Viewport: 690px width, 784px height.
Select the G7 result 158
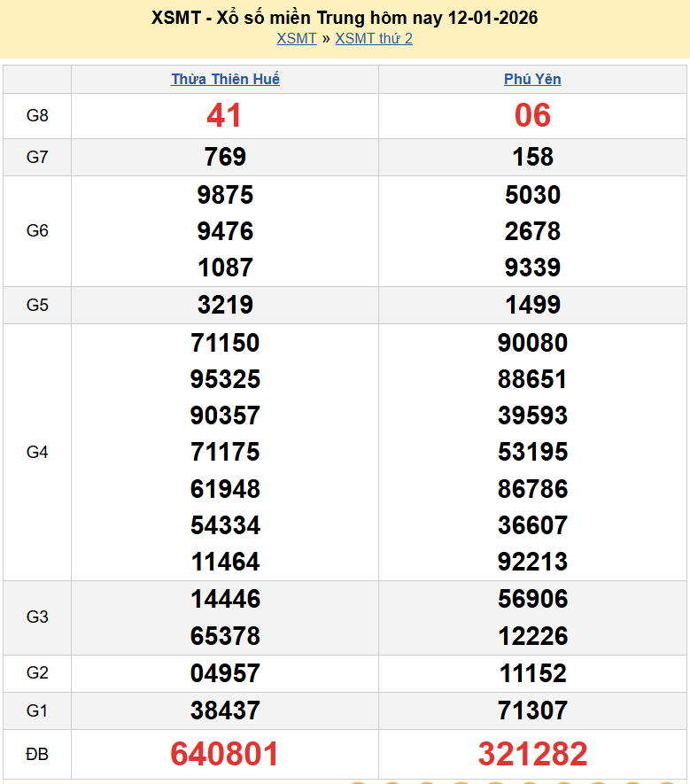(x=532, y=157)
